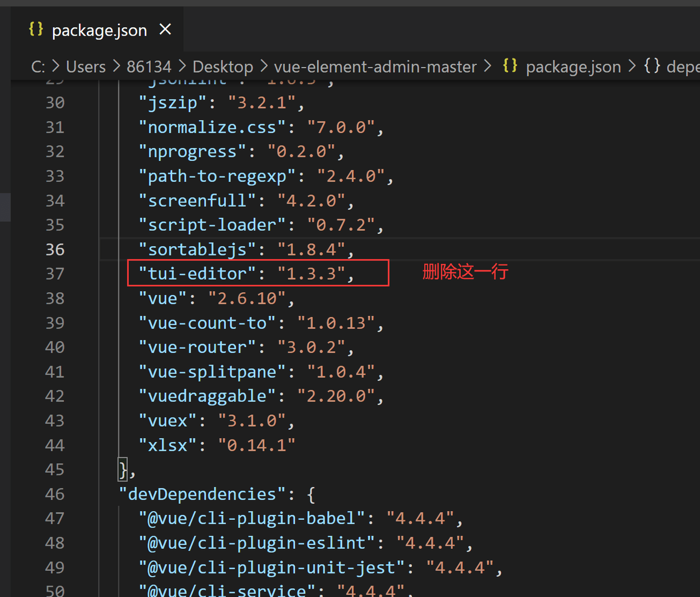Click the version "0.14.1" value
Image resolution: width=700 pixels, height=597 pixels.
point(257,445)
